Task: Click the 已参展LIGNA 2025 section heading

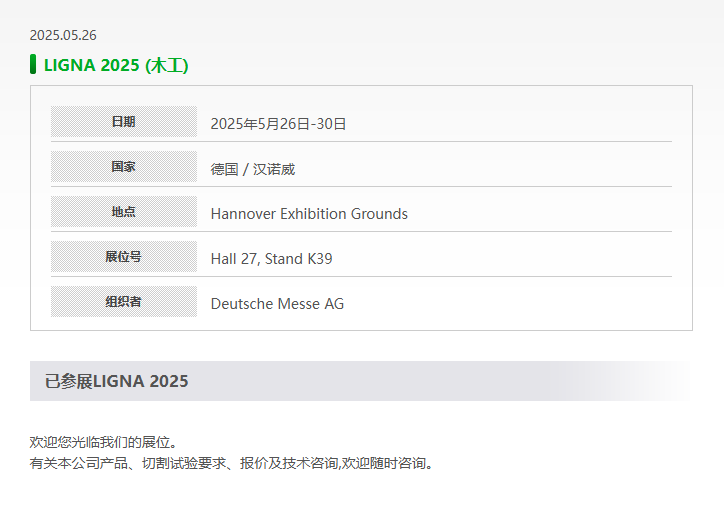Action: [x=117, y=381]
